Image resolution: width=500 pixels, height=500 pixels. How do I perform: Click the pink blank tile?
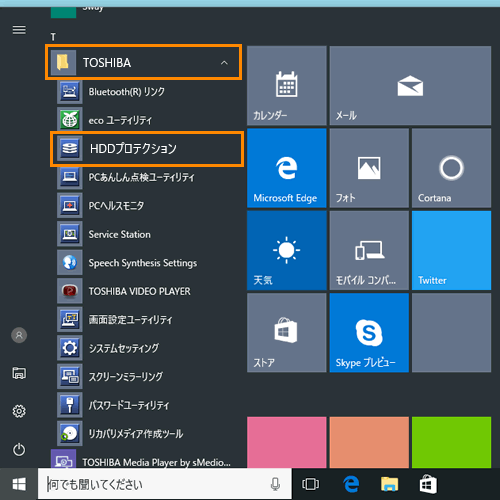287,442
